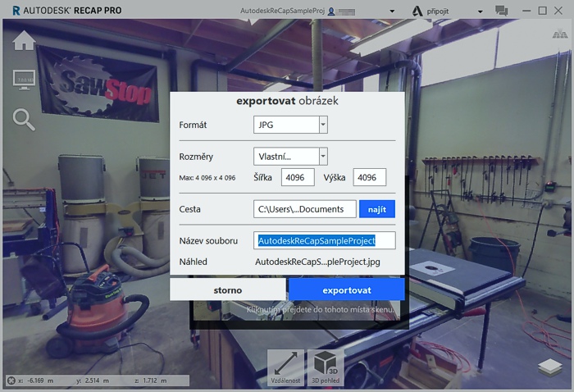Open the chat feedback speech bubble icon

coord(502,11)
